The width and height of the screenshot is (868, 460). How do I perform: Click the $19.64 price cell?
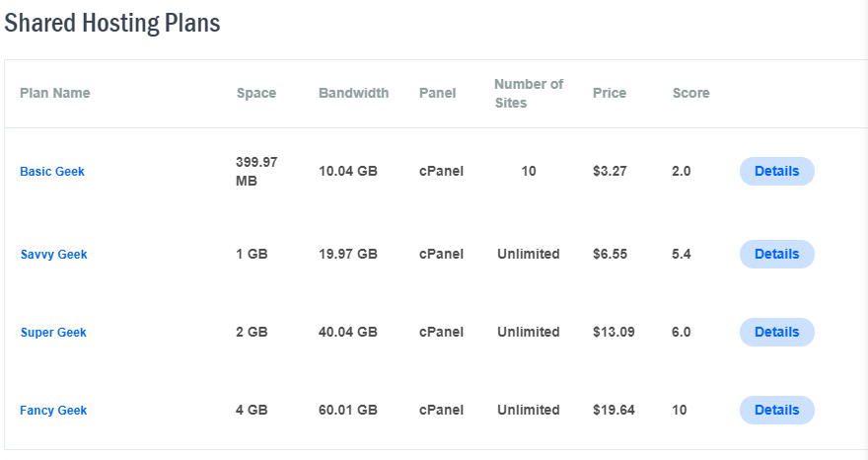click(x=614, y=410)
